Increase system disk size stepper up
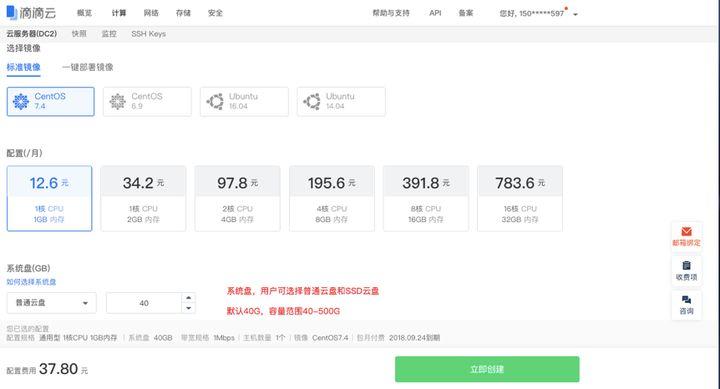This screenshot has height=389, width=720. [188, 298]
